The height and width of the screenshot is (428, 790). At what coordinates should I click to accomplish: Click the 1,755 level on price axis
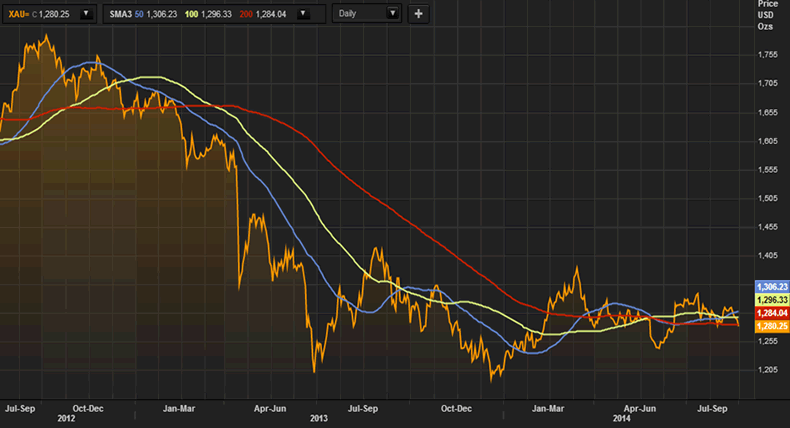(769, 55)
